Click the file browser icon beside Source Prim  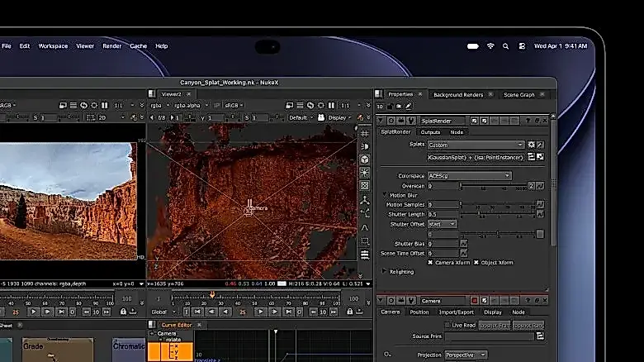(x=540, y=336)
